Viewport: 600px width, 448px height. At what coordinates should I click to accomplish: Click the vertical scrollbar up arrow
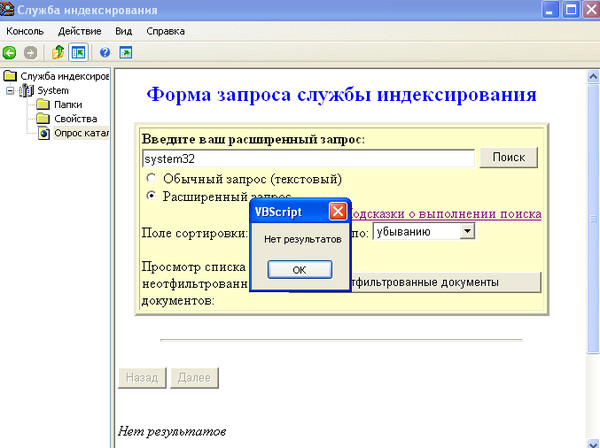coord(593,77)
